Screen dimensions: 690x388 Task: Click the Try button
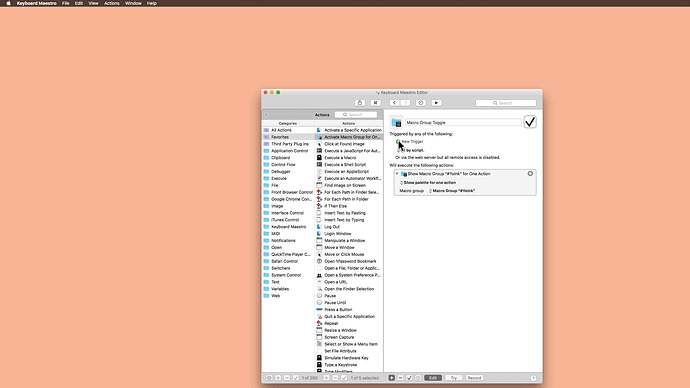click(454, 378)
